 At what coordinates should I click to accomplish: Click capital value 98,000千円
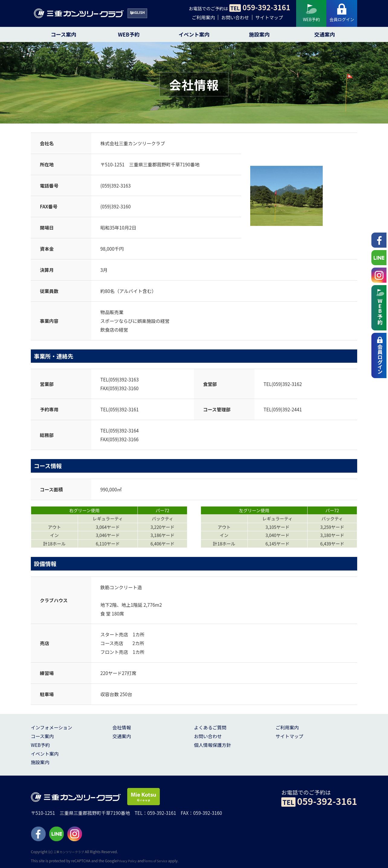(x=112, y=249)
